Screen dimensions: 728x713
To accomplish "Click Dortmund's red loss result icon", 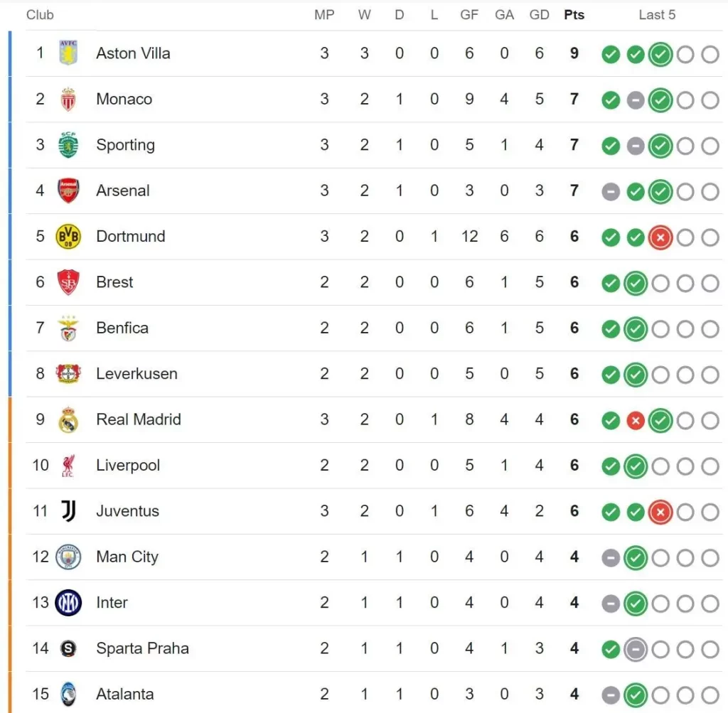I will coord(660,237).
